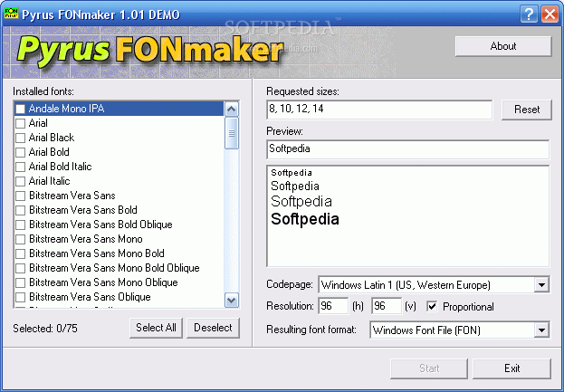Check Bitstream Vera Sans Mono checkbox
The image size is (564, 392).
coord(21,239)
